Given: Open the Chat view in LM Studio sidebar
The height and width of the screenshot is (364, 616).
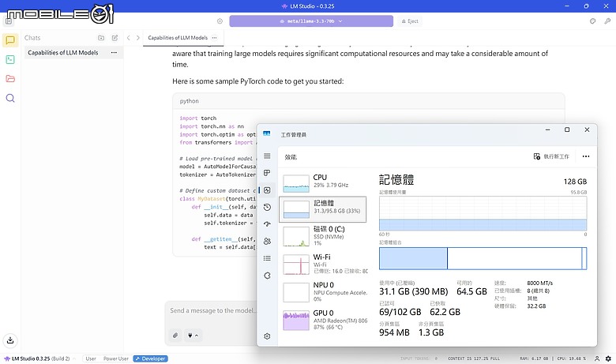Looking at the screenshot, I should (x=10, y=40).
